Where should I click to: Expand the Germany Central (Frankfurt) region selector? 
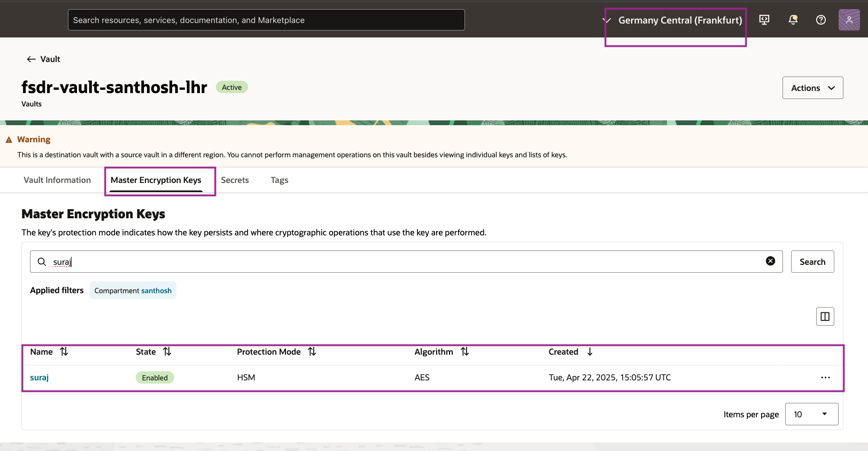pyautogui.click(x=675, y=20)
